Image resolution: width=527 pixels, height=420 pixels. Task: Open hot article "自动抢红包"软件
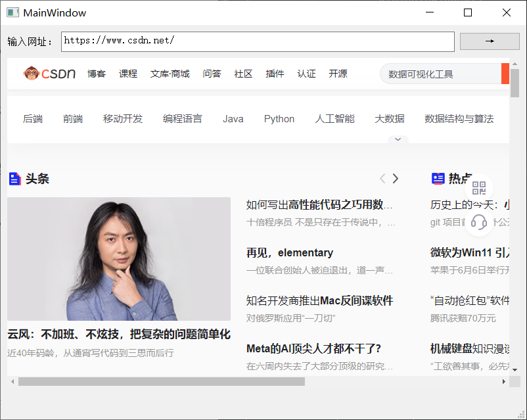470,300
